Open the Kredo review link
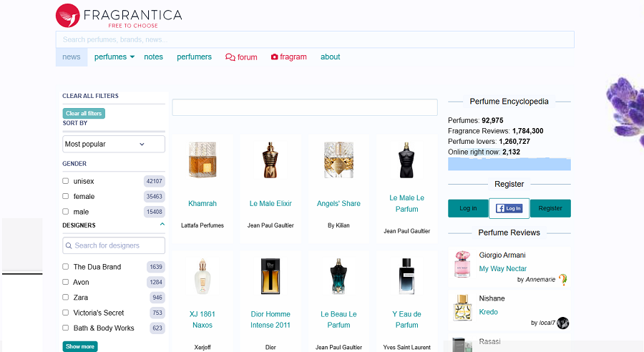The height and width of the screenshot is (352, 644). pyautogui.click(x=488, y=312)
